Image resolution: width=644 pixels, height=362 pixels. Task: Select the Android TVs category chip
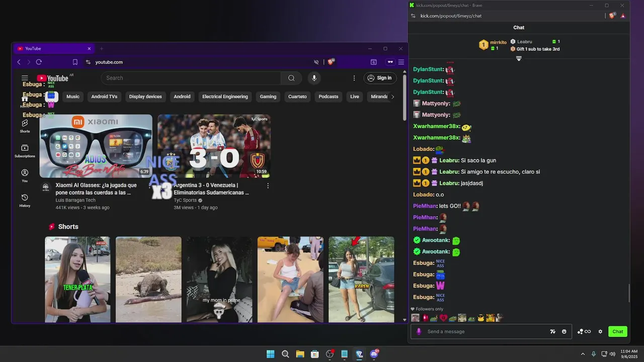click(104, 97)
